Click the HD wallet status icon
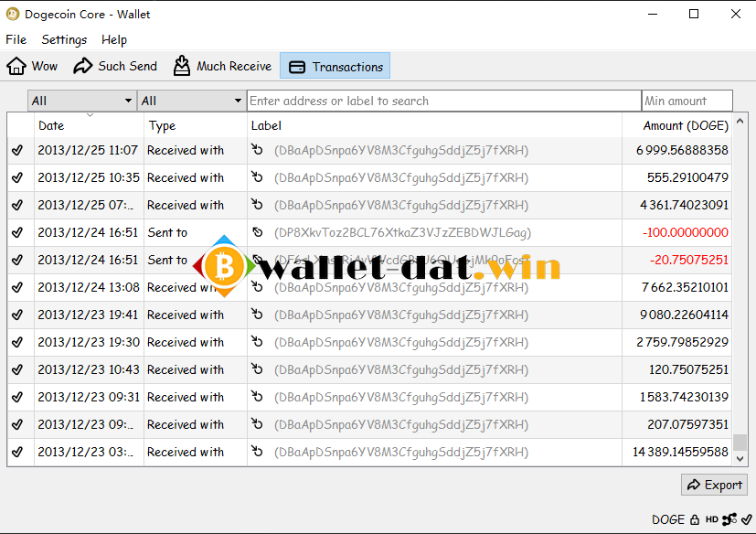The height and width of the screenshot is (534, 756). (x=711, y=519)
